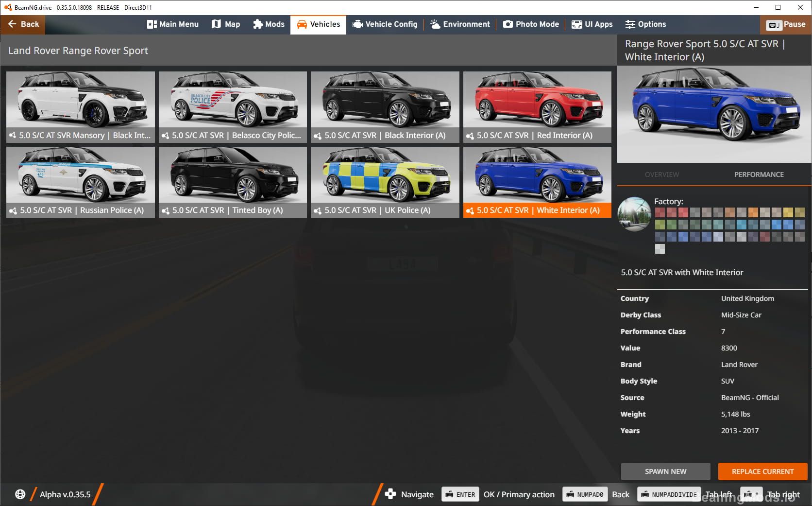This screenshot has height=506, width=812.
Task: Click the '5,148 lbs' weight value
Action: click(x=735, y=414)
